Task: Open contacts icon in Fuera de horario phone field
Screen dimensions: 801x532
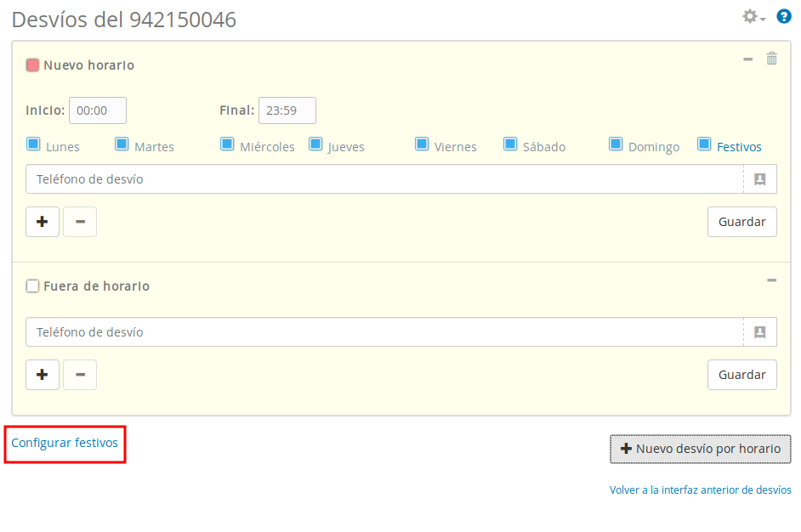Action: point(760,332)
